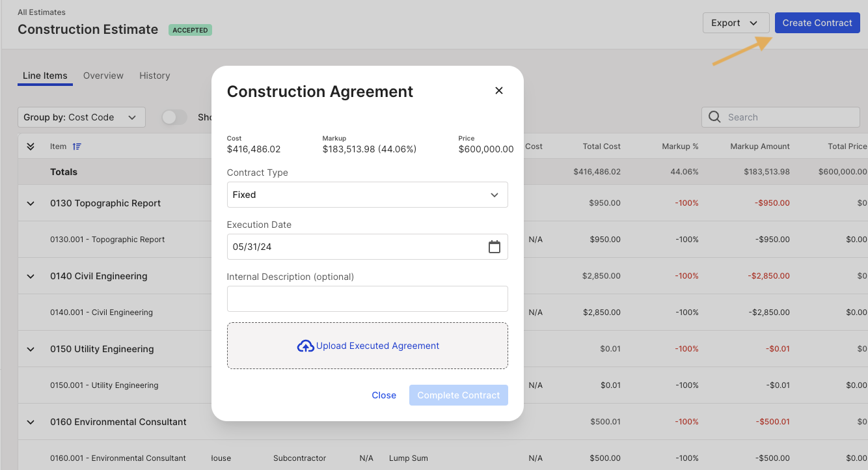Viewport: 868px width, 470px height.
Task: Toggle the Show switch beside Group by
Action: [x=174, y=117]
